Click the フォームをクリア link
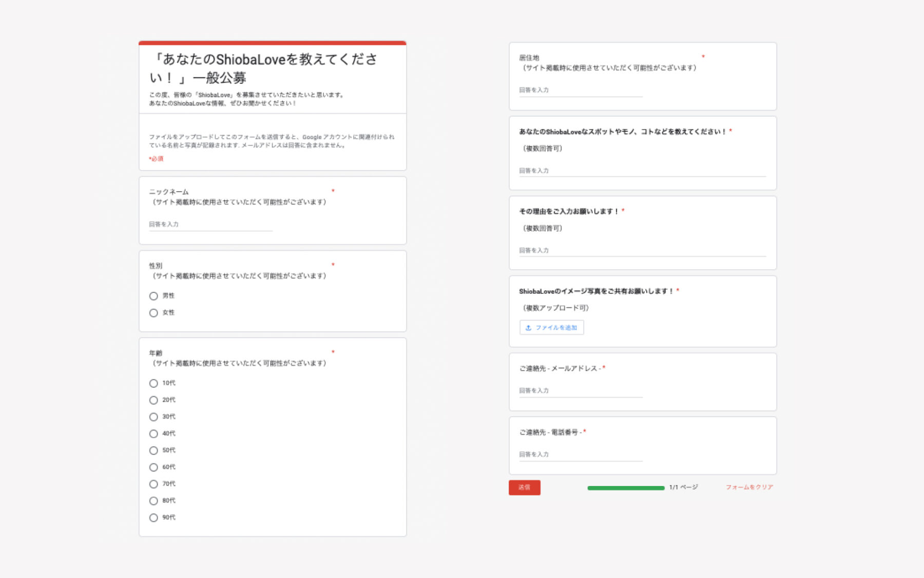The width and height of the screenshot is (924, 578). click(x=749, y=487)
